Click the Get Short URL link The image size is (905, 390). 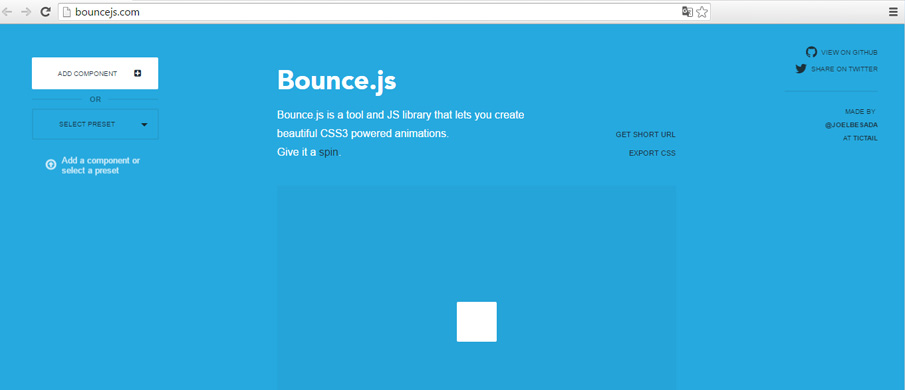coord(645,134)
